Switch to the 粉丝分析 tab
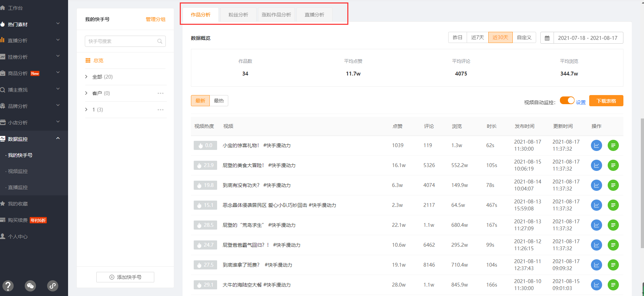 [238, 15]
